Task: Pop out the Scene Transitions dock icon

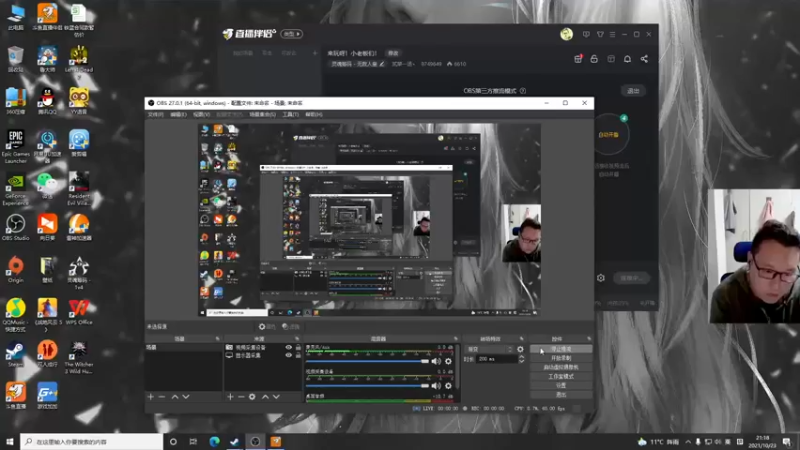Action: pyautogui.click(x=521, y=339)
